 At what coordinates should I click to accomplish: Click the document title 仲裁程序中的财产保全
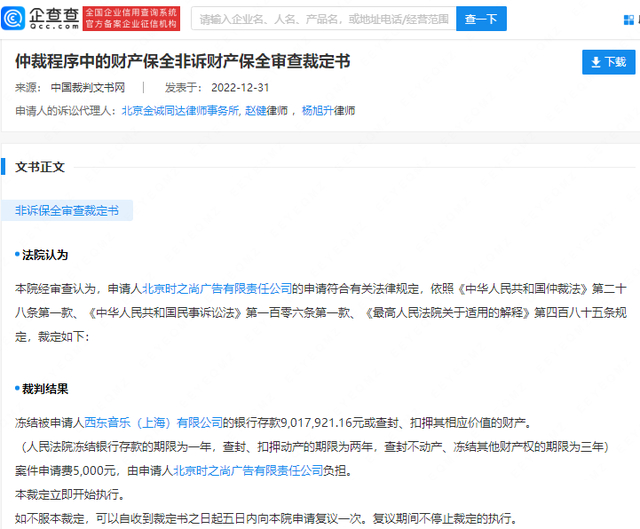click(182, 61)
